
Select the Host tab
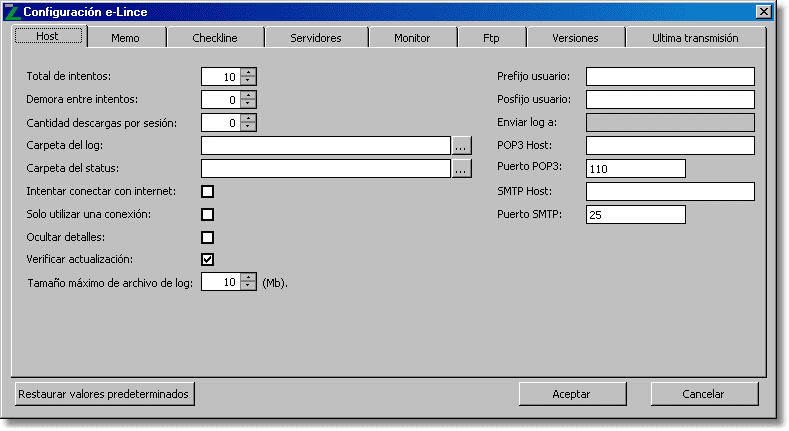[48, 36]
